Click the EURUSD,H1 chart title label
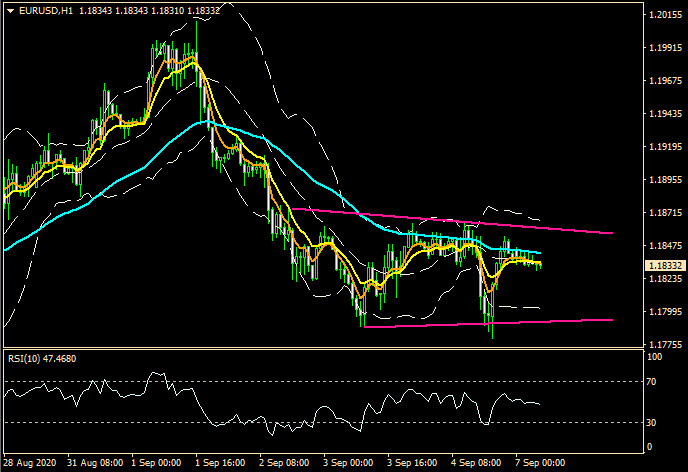This screenshot has width=688, height=472. 38,11
